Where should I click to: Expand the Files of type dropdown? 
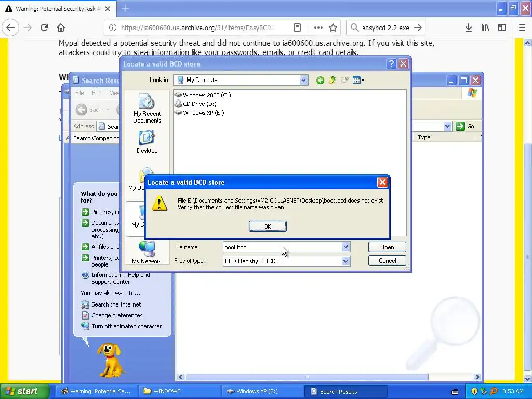[345, 261]
